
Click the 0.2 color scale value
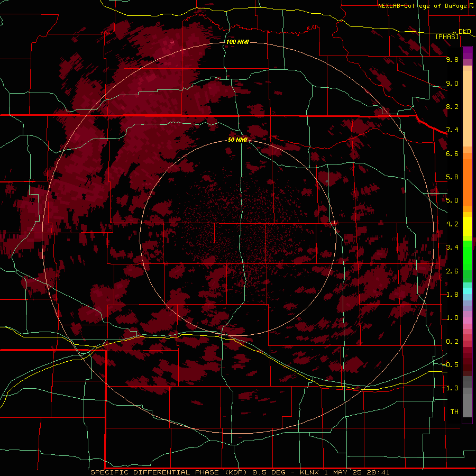coord(452,342)
